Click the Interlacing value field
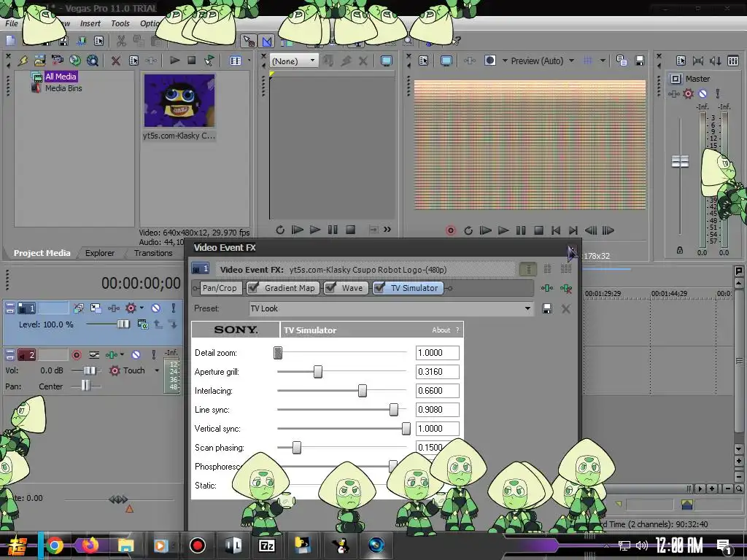This screenshot has width=747, height=560. coord(438,391)
